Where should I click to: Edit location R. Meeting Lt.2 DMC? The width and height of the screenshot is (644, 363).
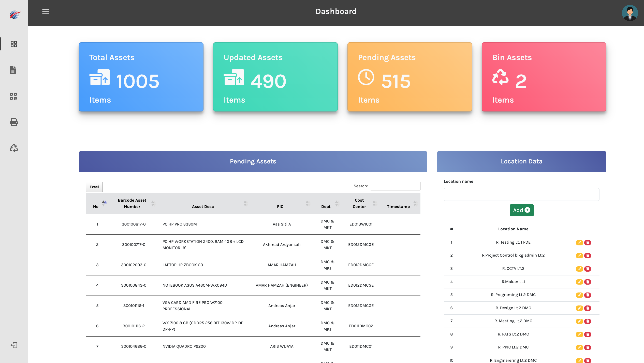point(579,321)
